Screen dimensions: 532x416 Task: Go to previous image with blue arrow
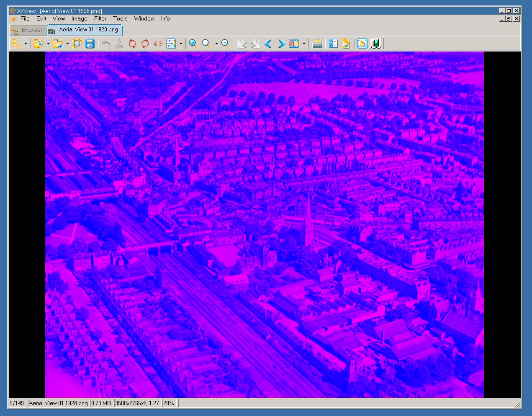(268, 44)
